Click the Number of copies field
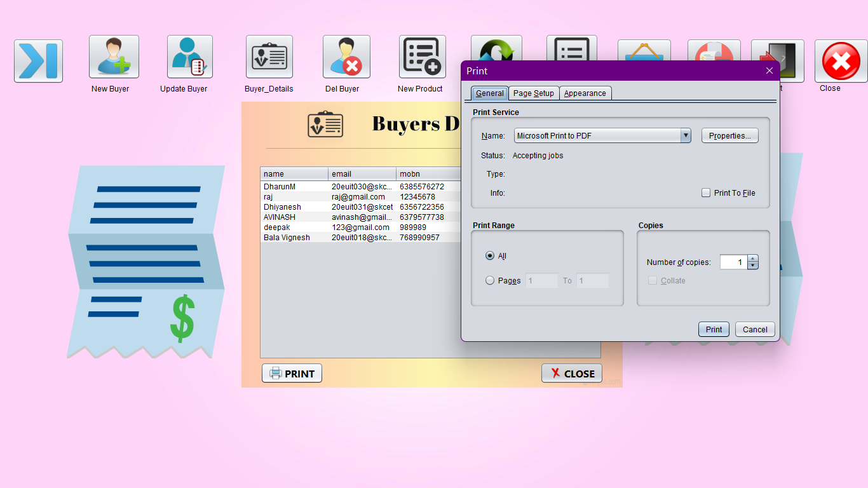Image resolution: width=868 pixels, height=488 pixels. tap(734, 262)
